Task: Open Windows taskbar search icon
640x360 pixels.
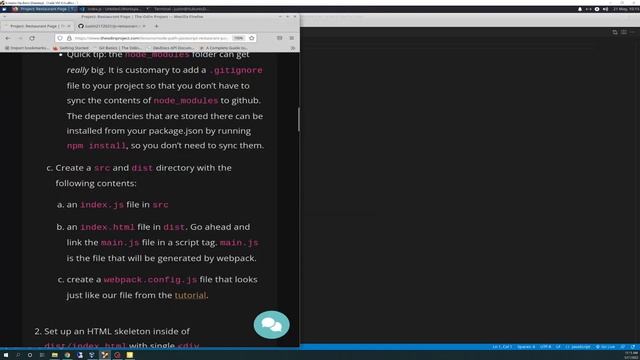Action: [18, 355]
